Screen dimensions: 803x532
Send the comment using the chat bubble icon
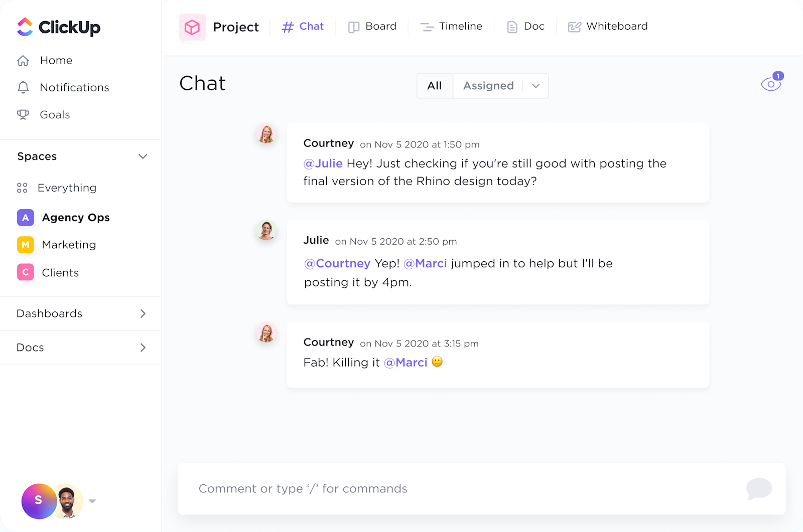coord(759,489)
